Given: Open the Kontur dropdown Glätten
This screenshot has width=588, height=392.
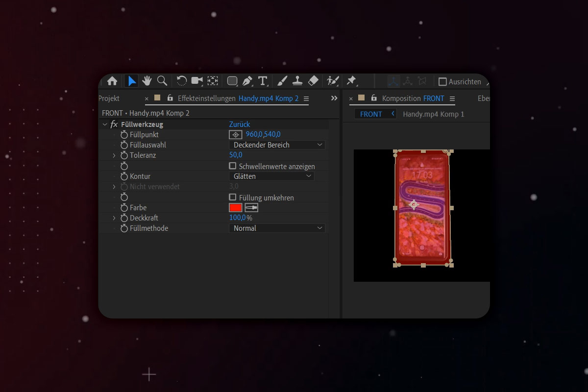Looking at the screenshot, I should tap(272, 176).
